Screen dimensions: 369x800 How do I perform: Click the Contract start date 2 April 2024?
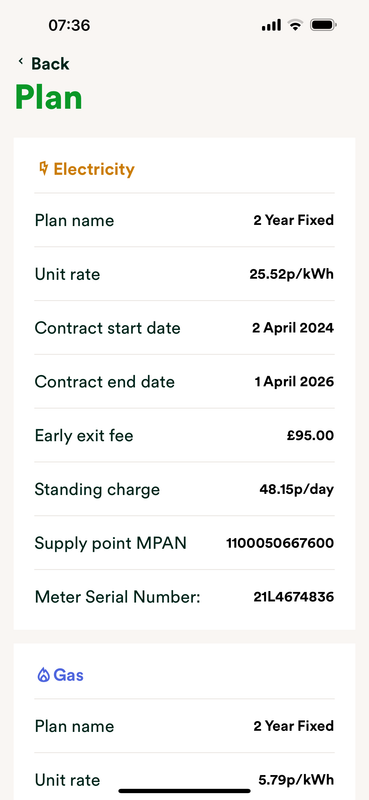(292, 328)
